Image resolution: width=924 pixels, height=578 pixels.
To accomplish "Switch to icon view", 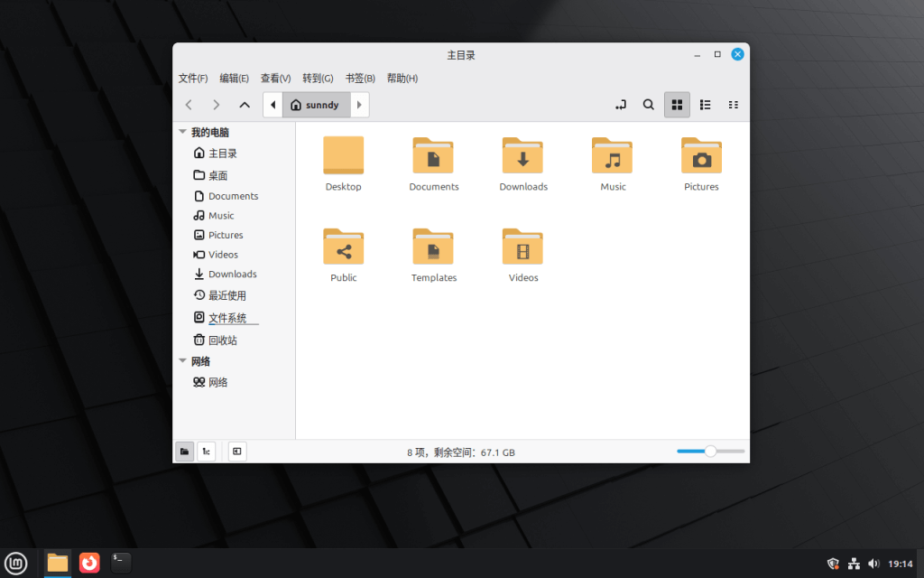I will [x=677, y=105].
